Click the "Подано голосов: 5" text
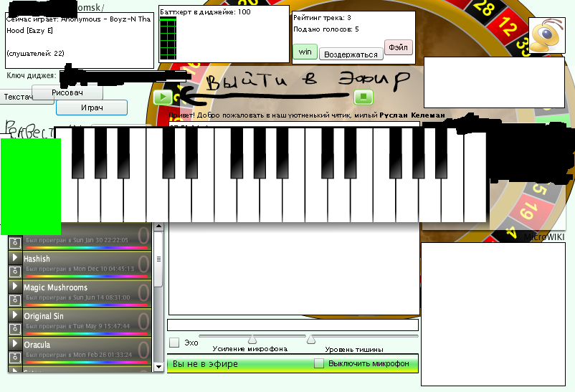This screenshot has height=392, width=575. tap(326, 29)
